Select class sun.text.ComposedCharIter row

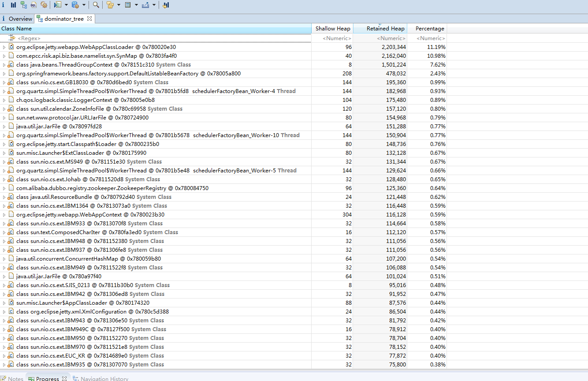[x=223, y=232]
